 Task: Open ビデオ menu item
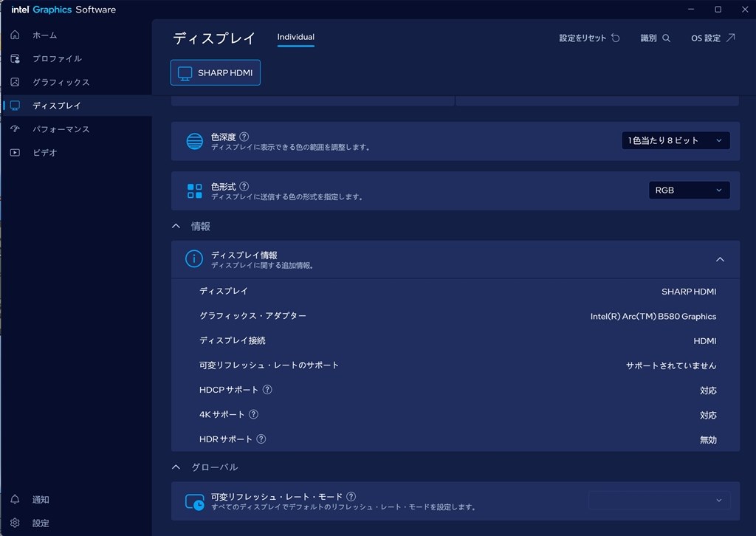[x=45, y=152]
